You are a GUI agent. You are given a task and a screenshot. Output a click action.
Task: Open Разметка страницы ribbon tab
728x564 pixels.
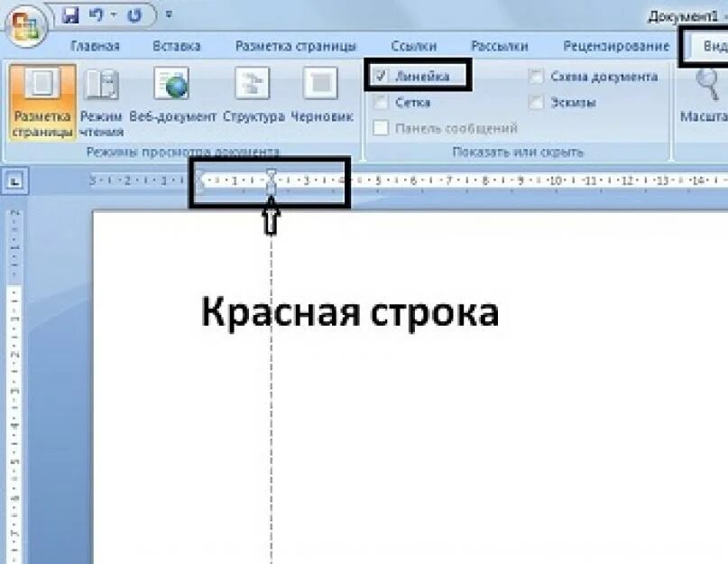[x=296, y=46]
